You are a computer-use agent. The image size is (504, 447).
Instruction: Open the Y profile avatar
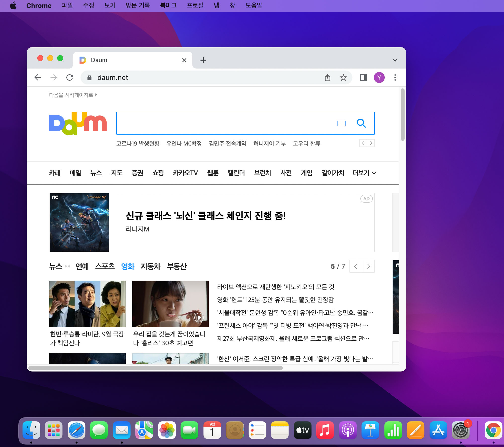[379, 77]
